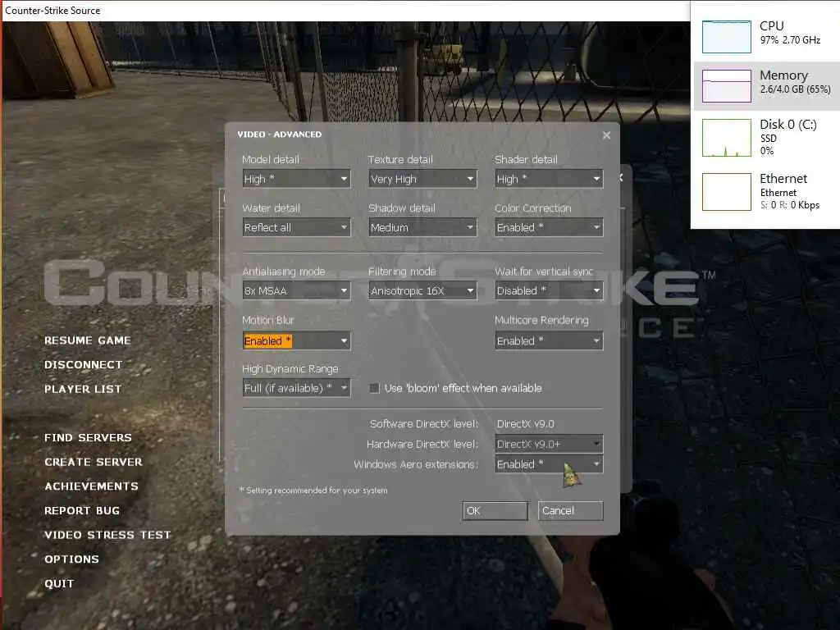
Task: Close the Video Advanced dialog
Action: pyautogui.click(x=606, y=135)
